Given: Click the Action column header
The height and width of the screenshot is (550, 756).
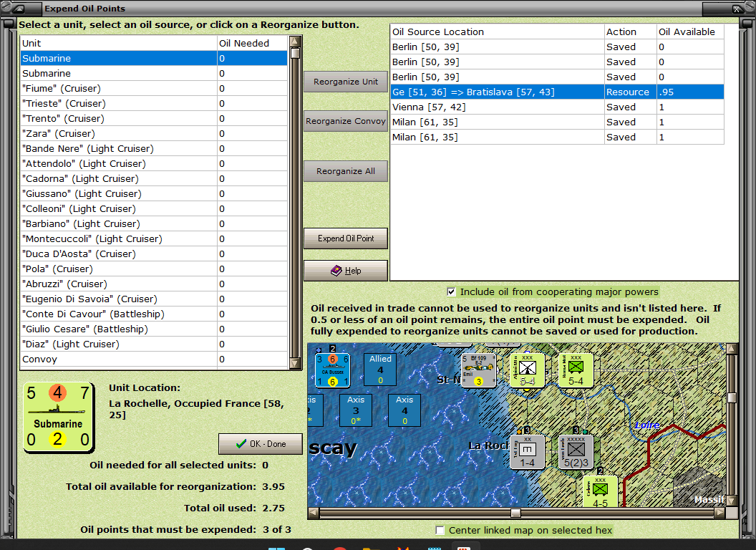Looking at the screenshot, I should [630, 32].
